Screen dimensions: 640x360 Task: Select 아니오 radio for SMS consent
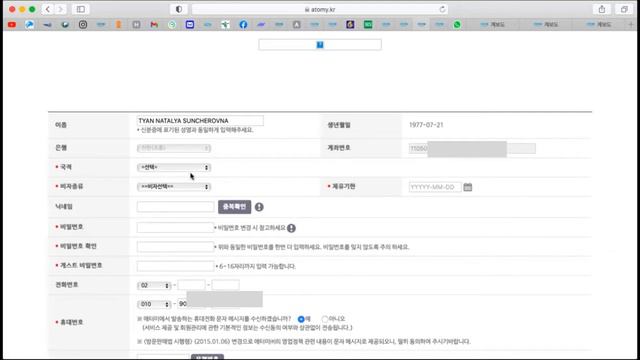(x=325, y=319)
